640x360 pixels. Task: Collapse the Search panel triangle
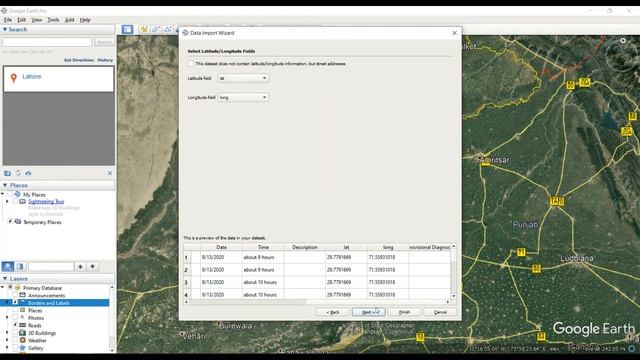(x=5, y=29)
